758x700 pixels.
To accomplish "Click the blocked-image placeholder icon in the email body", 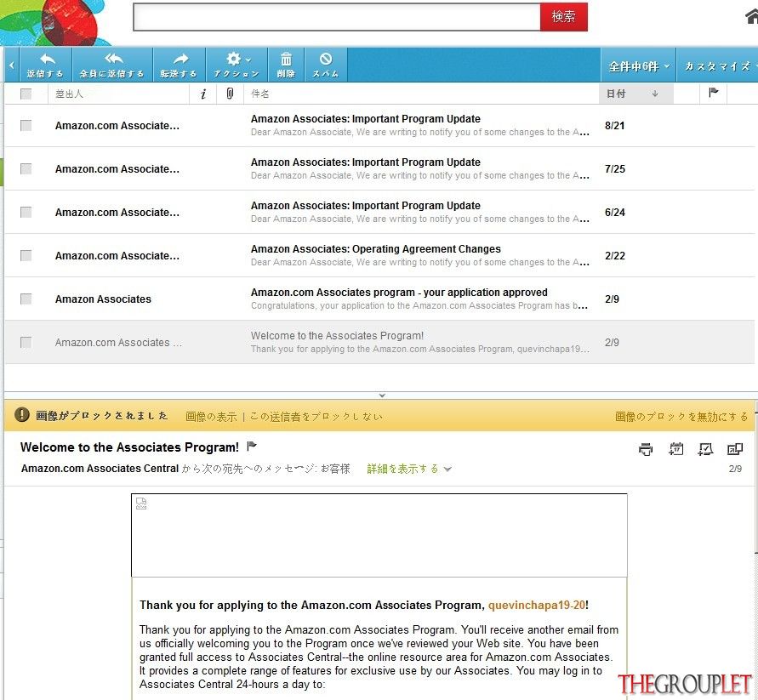I will (x=141, y=504).
